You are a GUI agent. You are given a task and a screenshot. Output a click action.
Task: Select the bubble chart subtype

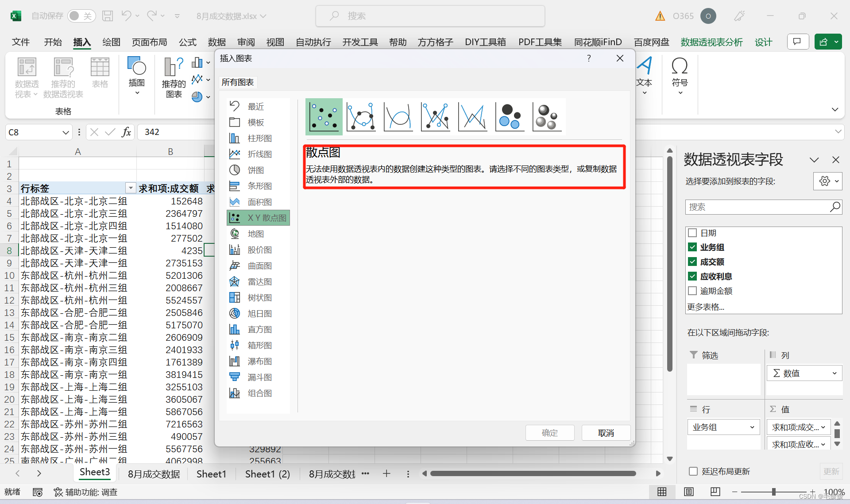[510, 117]
